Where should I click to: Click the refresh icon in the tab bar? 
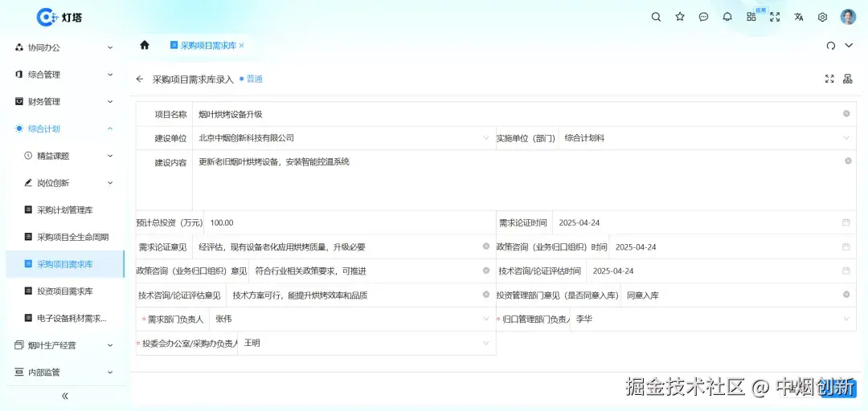click(x=830, y=46)
